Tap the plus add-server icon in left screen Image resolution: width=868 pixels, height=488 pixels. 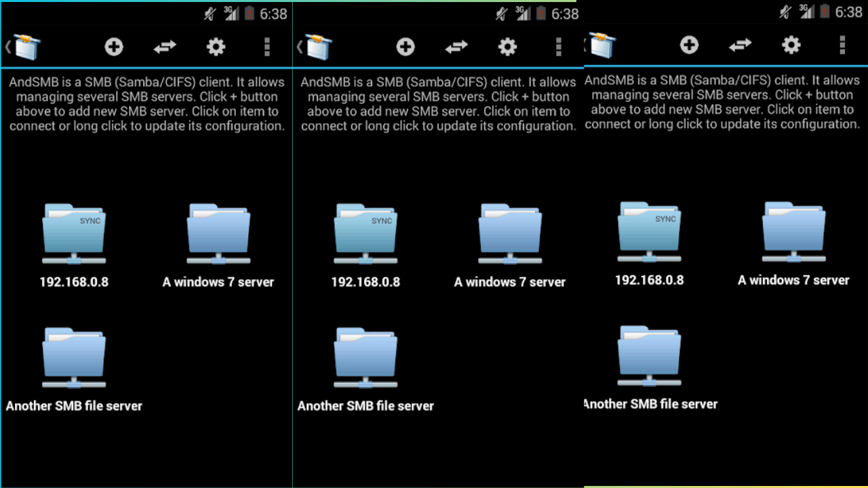point(114,46)
